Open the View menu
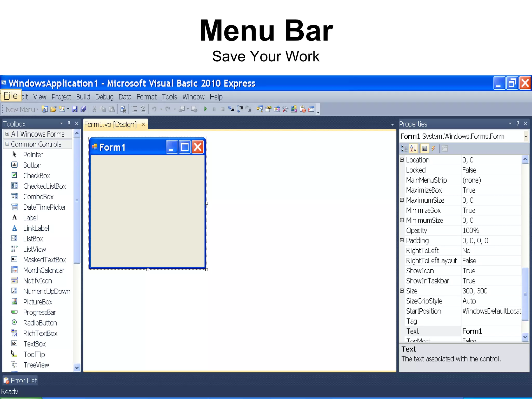 coord(40,97)
